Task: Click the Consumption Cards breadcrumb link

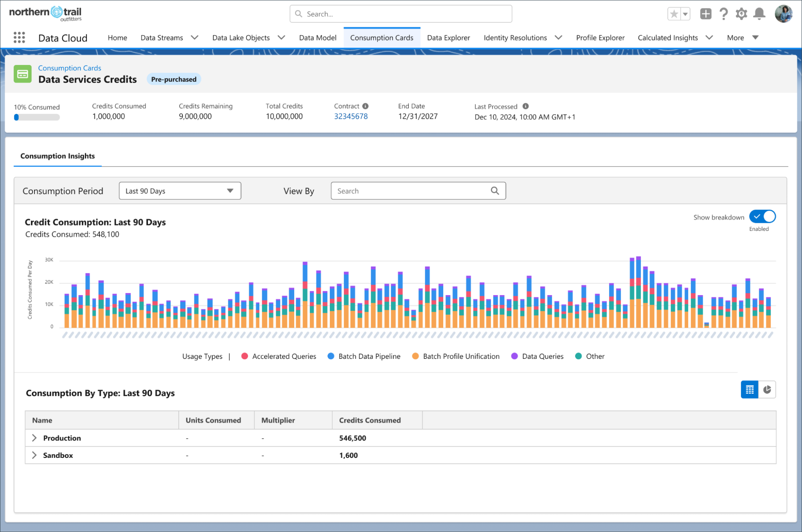Action: pyautogui.click(x=70, y=68)
